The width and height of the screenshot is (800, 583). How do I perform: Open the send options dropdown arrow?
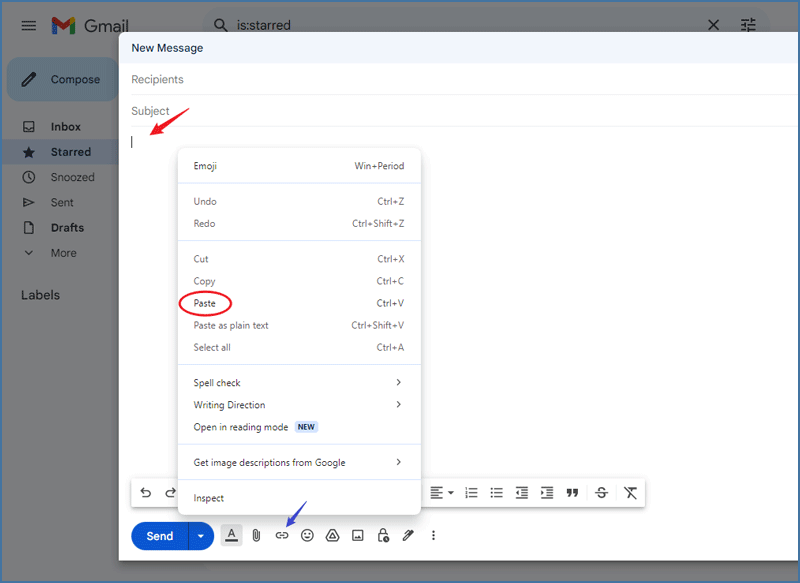click(201, 536)
